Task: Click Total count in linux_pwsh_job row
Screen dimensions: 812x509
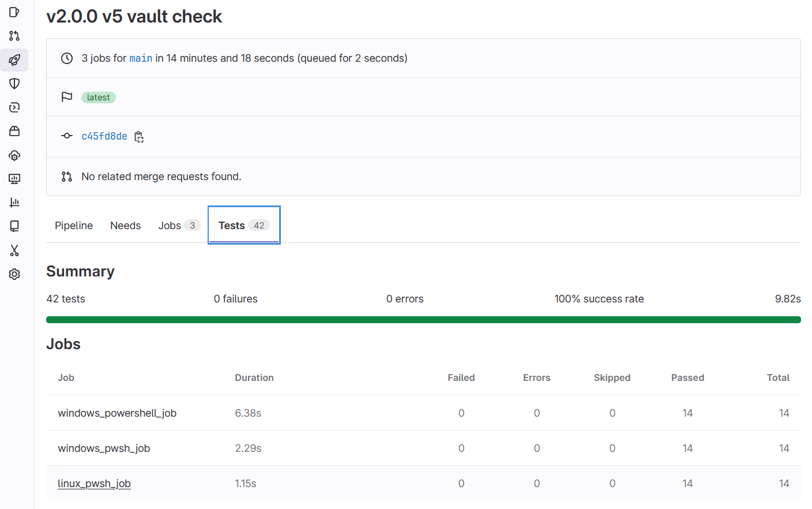Action: pos(784,484)
